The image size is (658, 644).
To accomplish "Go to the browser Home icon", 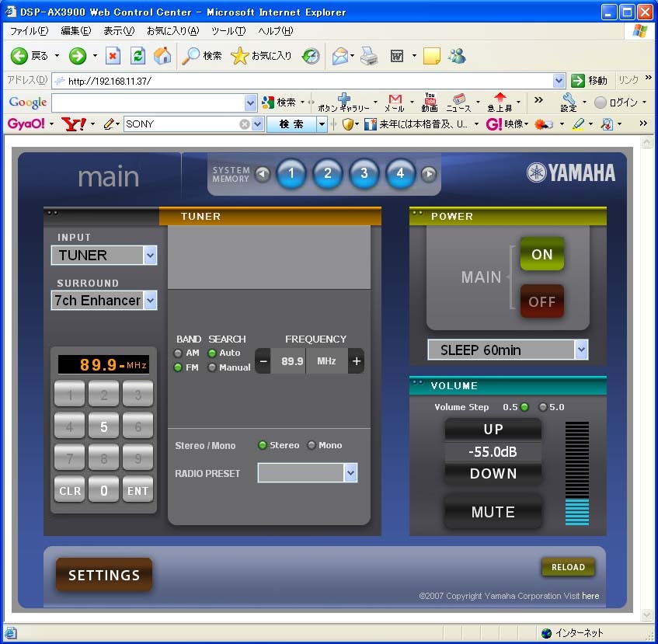I will coord(162,56).
